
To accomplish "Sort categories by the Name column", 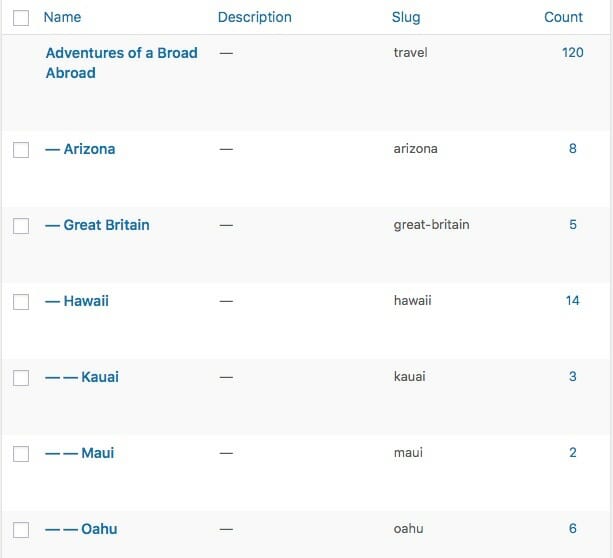I will coord(62,17).
